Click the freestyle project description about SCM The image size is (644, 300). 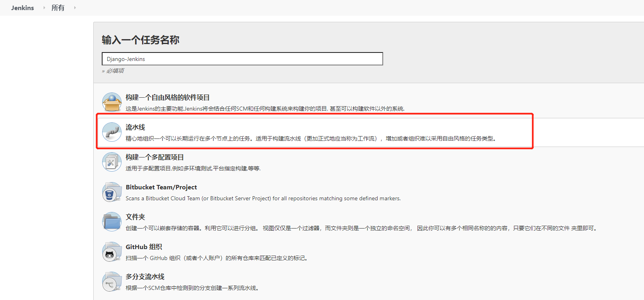tap(265, 109)
